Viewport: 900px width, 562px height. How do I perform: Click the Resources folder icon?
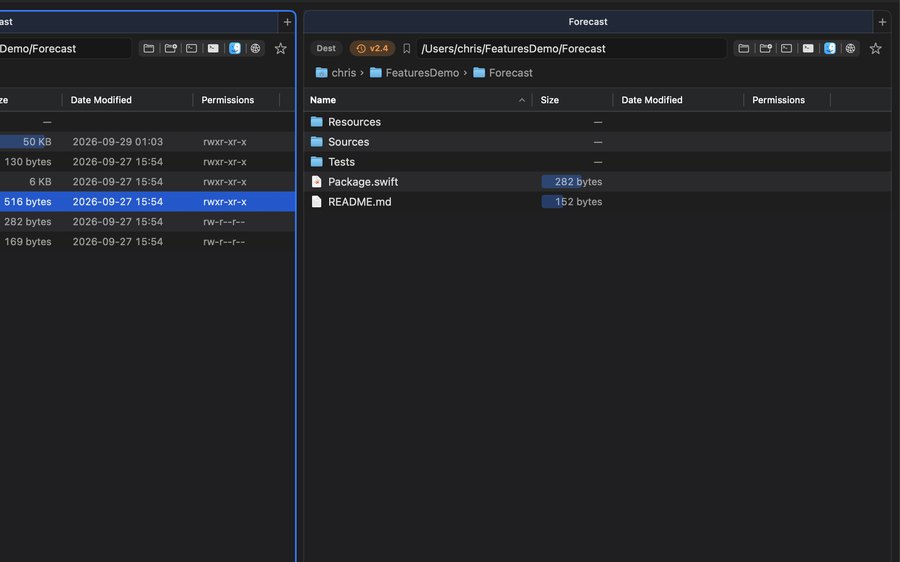pyautogui.click(x=316, y=122)
